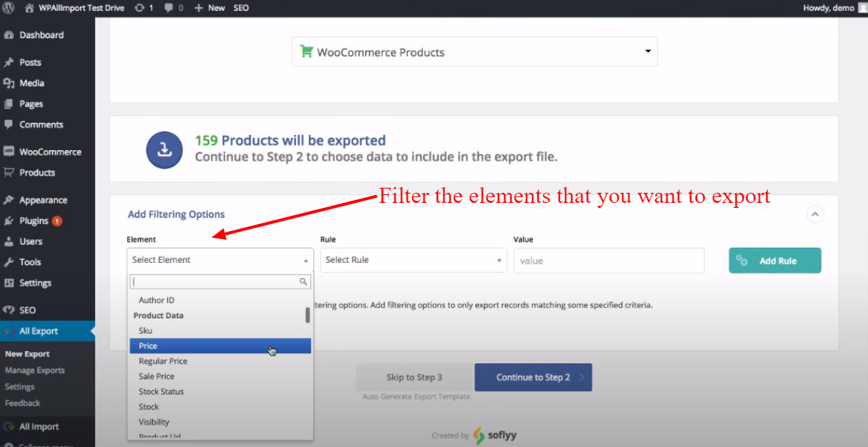This screenshot has height=447, width=868.
Task: Open the Settings submenu under All Export
Action: [19, 386]
